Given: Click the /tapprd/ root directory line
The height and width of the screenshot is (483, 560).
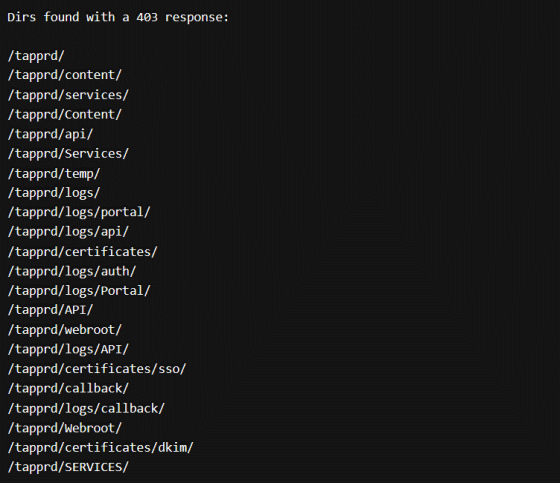Looking at the screenshot, I should point(36,56).
